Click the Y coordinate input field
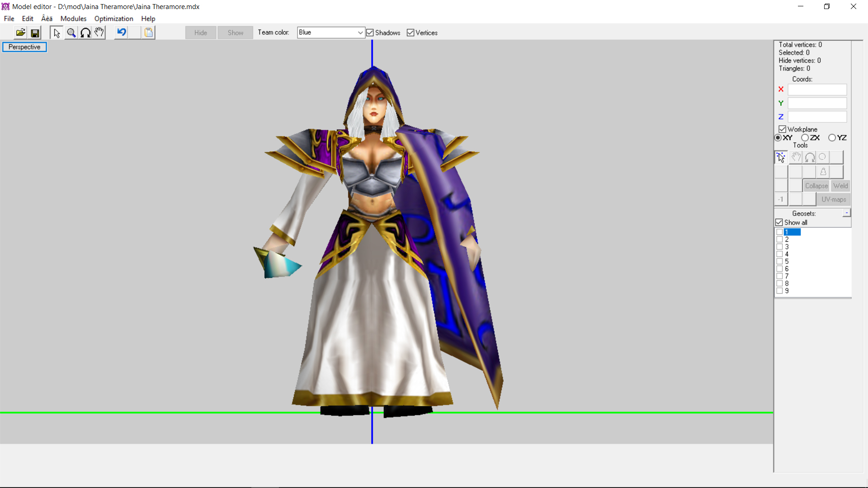This screenshot has height=488, width=868. pyautogui.click(x=817, y=103)
